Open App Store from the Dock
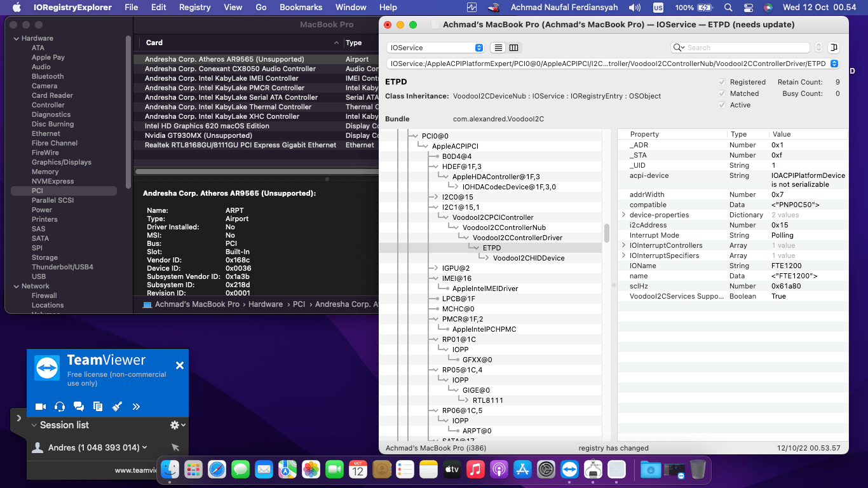This screenshot has width=868, height=488. 523,470
